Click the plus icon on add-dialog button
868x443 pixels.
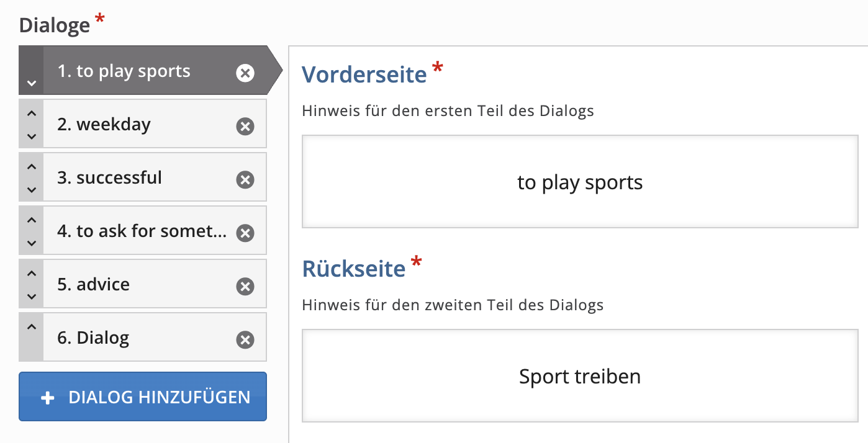click(x=48, y=398)
